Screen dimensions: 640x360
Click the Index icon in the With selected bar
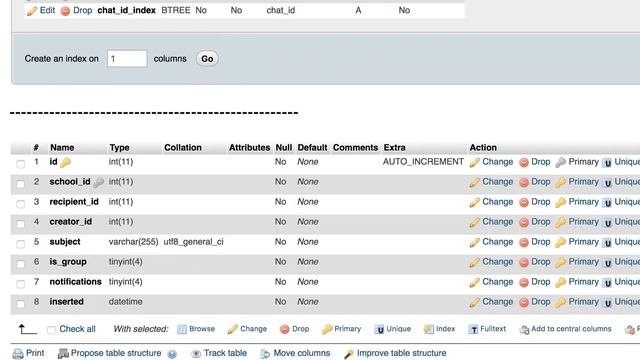pyautogui.click(x=429, y=329)
